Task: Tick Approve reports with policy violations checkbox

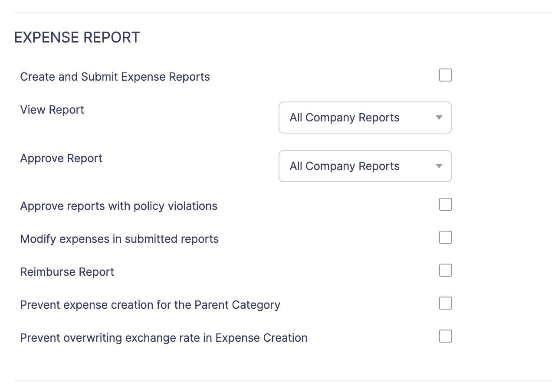Action: (446, 204)
